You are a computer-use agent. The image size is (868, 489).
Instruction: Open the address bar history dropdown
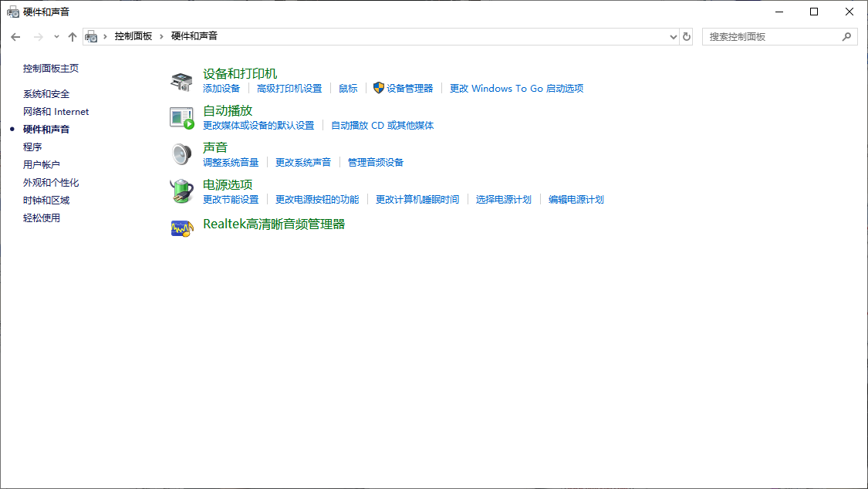point(674,36)
